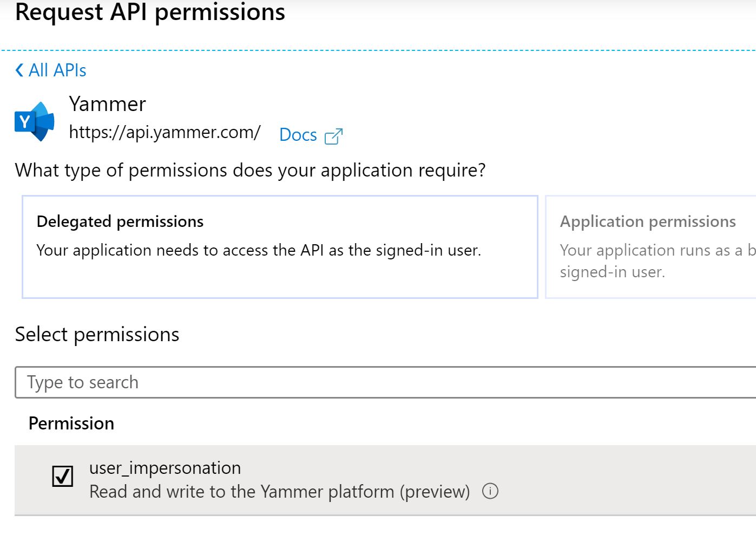Select the Application permissions card
Viewport: 756px width, 541px height.
[x=649, y=246]
